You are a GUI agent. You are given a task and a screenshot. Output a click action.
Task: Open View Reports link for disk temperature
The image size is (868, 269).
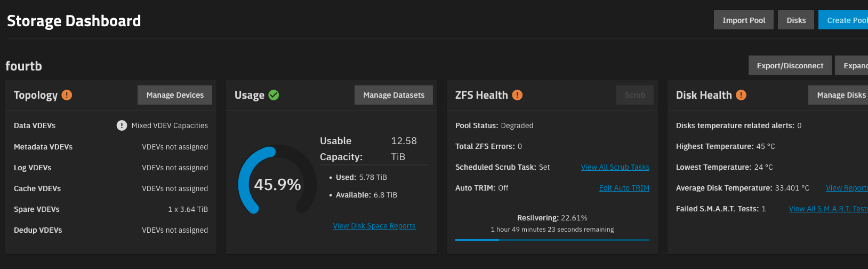847,188
